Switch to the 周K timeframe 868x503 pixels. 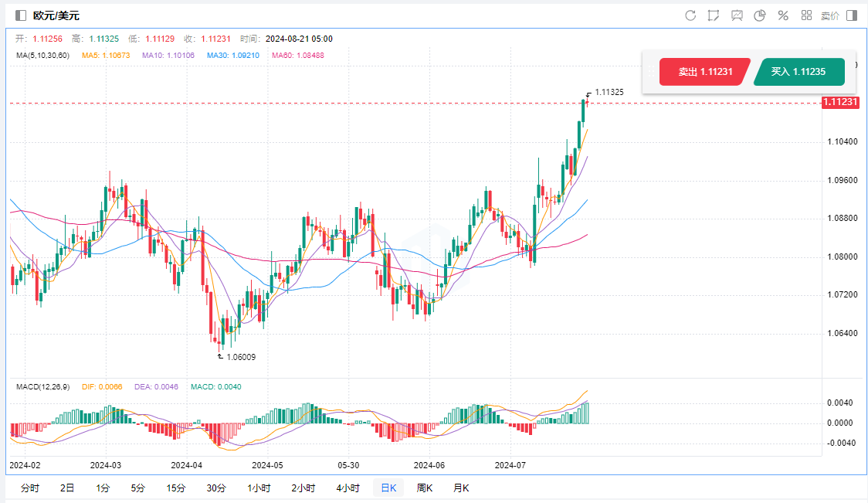click(424, 488)
